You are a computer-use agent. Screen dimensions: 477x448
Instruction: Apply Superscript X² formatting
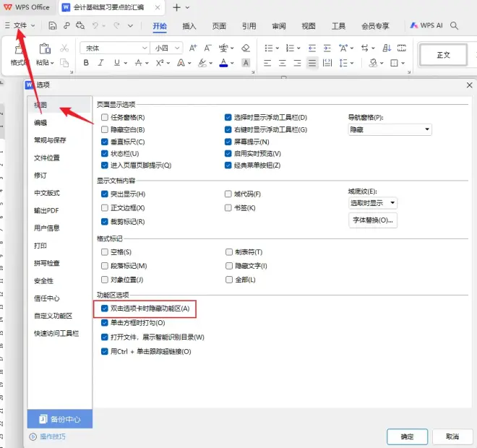160,63
